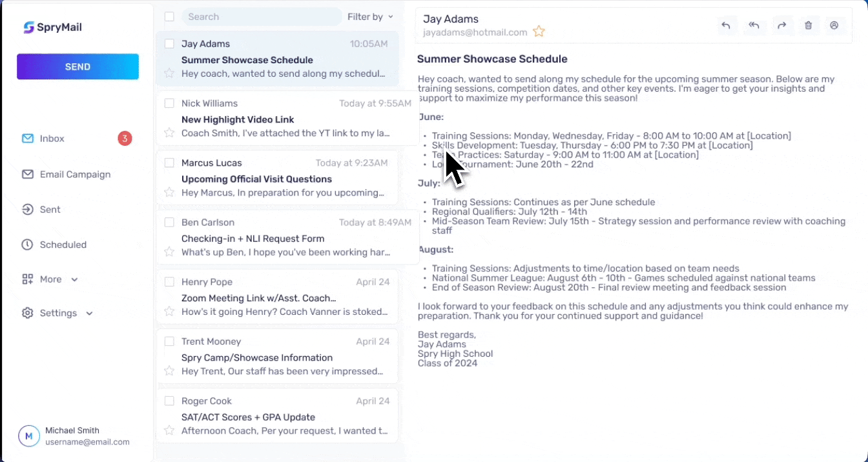This screenshot has height=462, width=868.
Task: Click the Reply All icon
Action: (754, 25)
